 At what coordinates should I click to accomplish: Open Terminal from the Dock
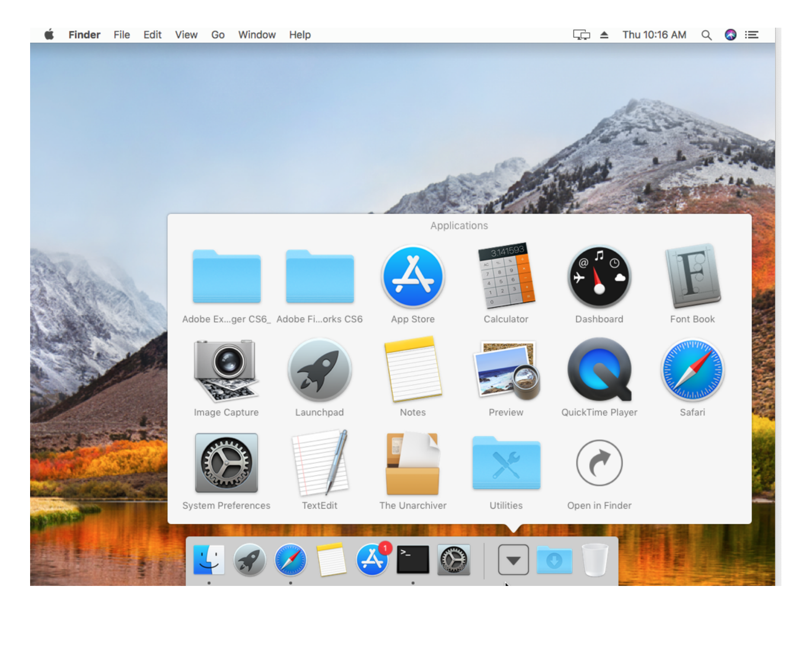coord(413,560)
